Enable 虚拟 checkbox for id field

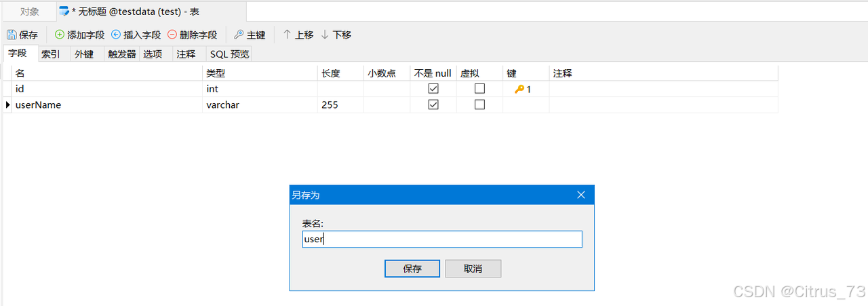(x=479, y=89)
